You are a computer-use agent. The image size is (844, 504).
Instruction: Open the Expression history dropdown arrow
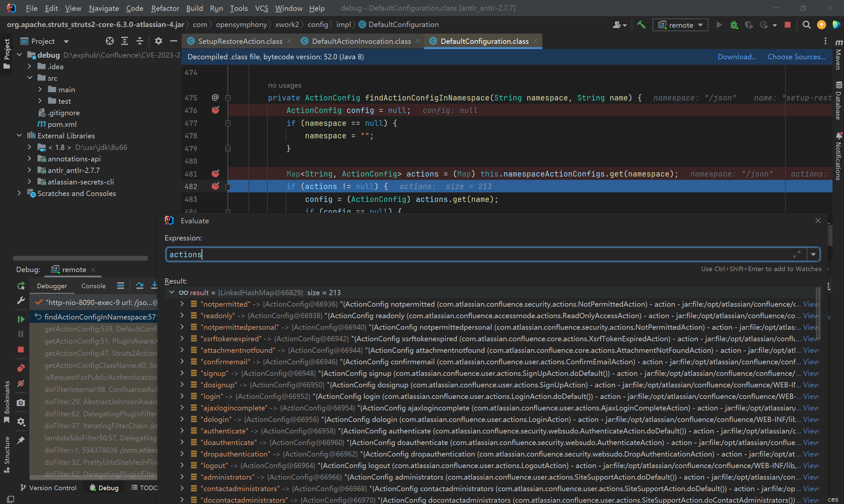[813, 254]
